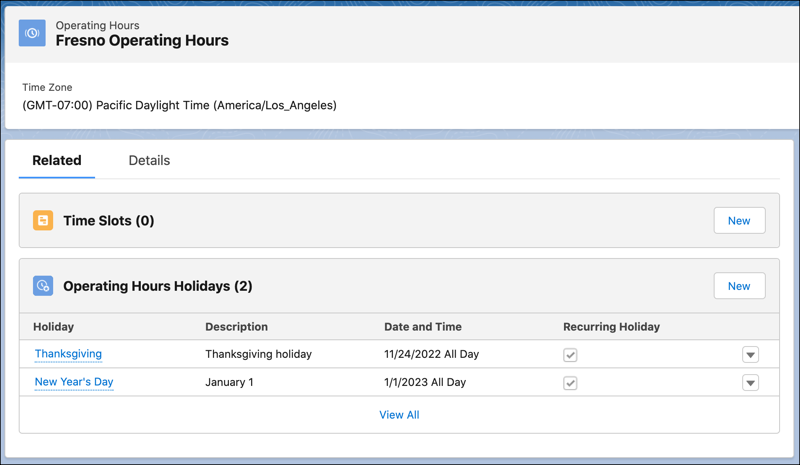
Task: Toggle New Year's Day Recurring Holiday checkbox
Action: pos(570,383)
